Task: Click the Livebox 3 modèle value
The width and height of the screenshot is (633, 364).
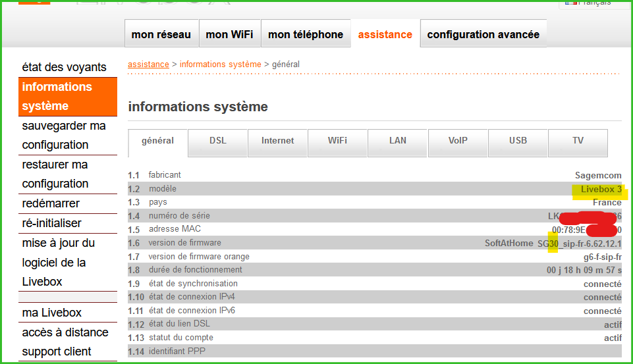Action: tap(601, 190)
